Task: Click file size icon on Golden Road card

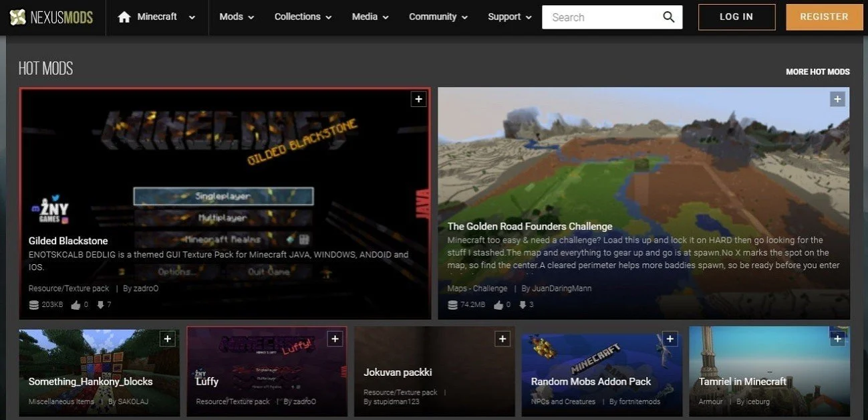Action: pyautogui.click(x=452, y=305)
